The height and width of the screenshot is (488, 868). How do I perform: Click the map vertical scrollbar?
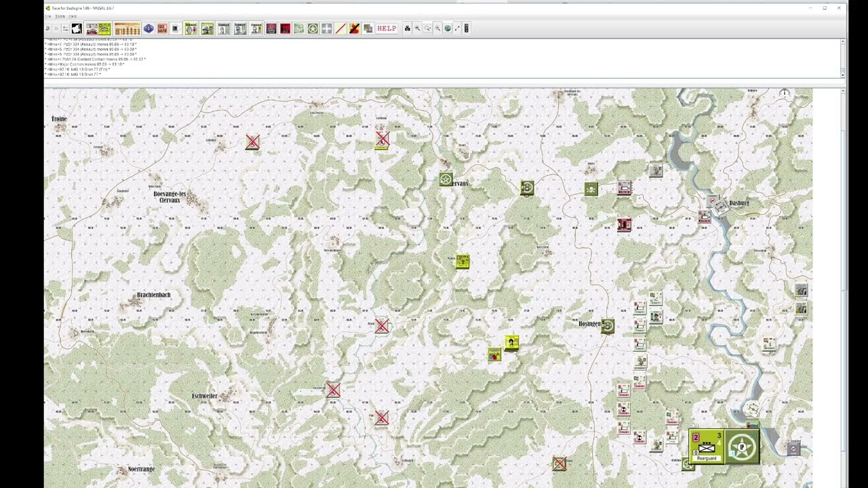click(843, 288)
